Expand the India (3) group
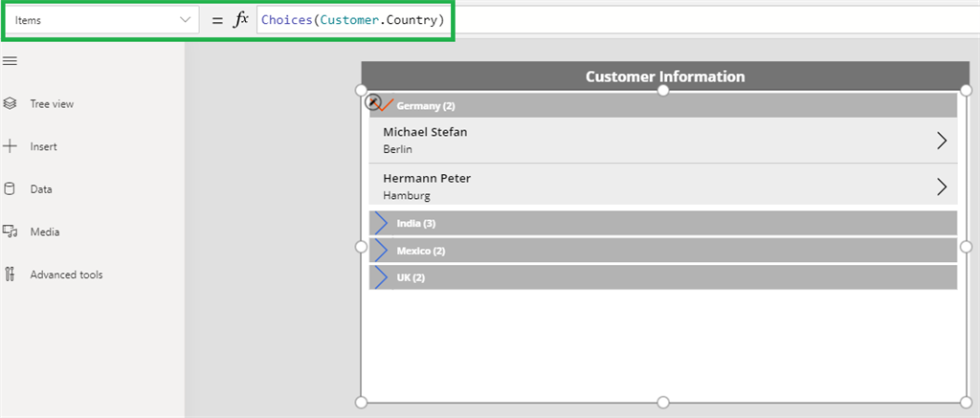Viewport: 980px width, 418px height. click(x=381, y=223)
